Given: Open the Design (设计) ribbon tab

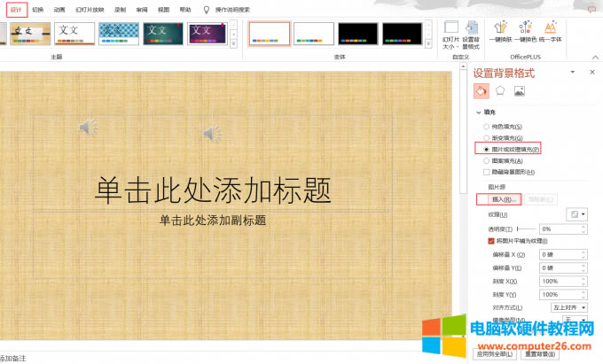Looking at the screenshot, I should (x=14, y=10).
